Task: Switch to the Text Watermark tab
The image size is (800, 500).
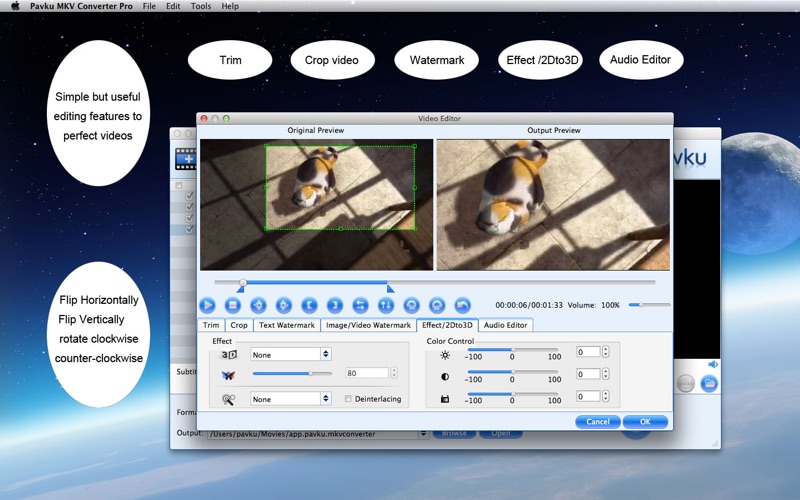Action: tap(287, 325)
